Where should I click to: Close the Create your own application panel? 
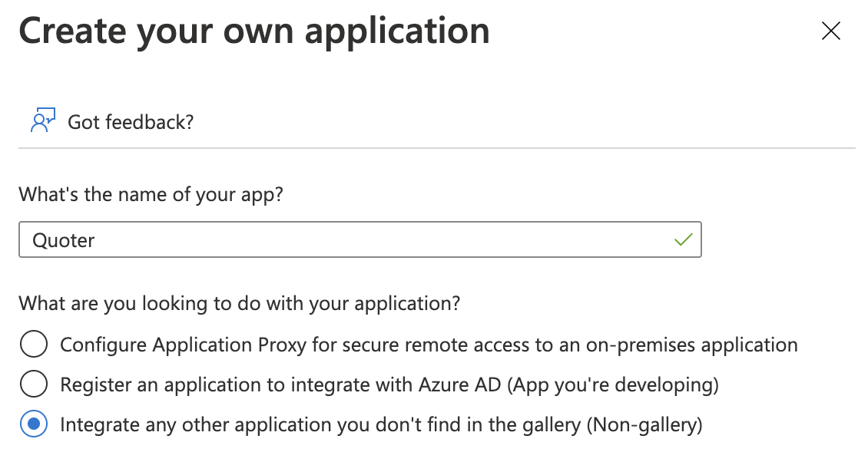(831, 31)
